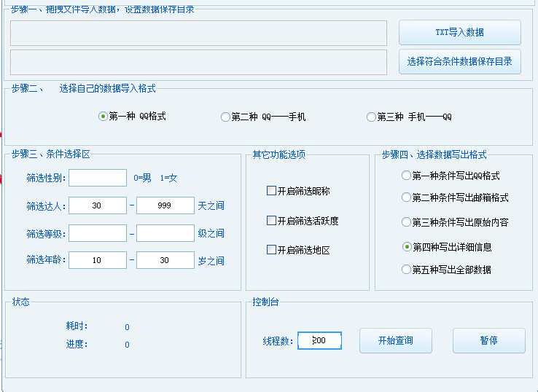Select 第二种条件写出邮箱格式 option
Image resolution: width=538 pixels, height=392 pixels.
point(455,197)
